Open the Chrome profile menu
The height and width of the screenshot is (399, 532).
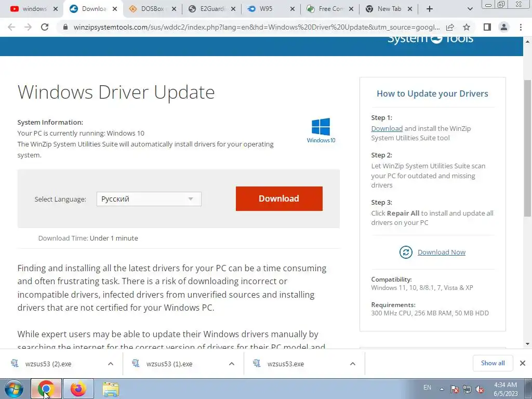click(504, 27)
